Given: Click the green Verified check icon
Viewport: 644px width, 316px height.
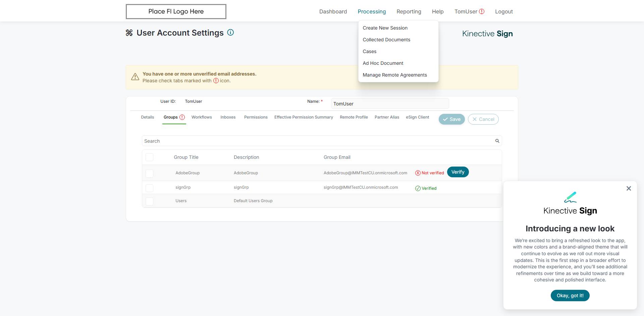Looking at the screenshot, I should click(x=418, y=188).
